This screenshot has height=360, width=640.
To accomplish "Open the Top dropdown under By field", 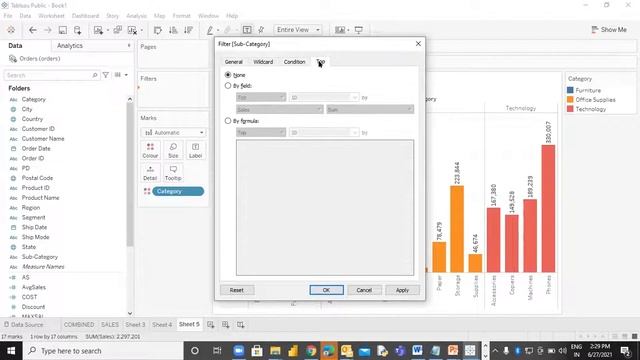I will tap(261, 98).
